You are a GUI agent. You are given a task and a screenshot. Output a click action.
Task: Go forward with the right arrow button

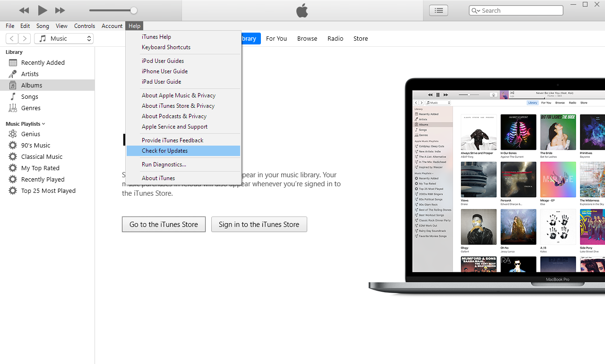(x=25, y=39)
